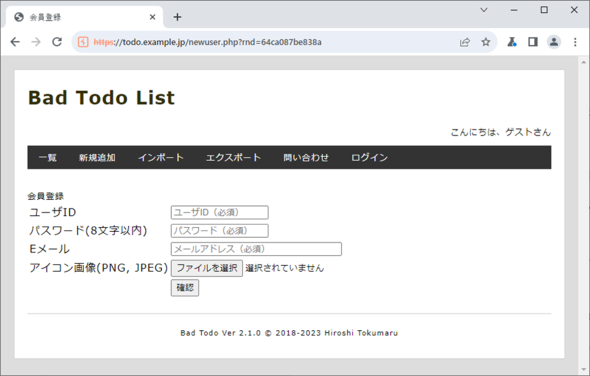Toggle the browser side panel icon

point(533,42)
